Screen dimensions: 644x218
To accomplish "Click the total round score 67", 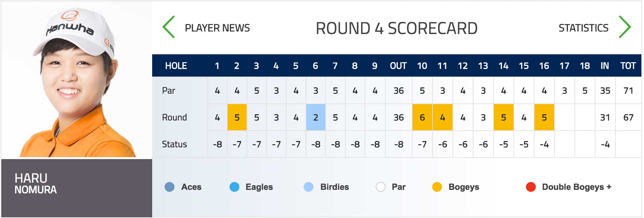I will coord(628,118).
